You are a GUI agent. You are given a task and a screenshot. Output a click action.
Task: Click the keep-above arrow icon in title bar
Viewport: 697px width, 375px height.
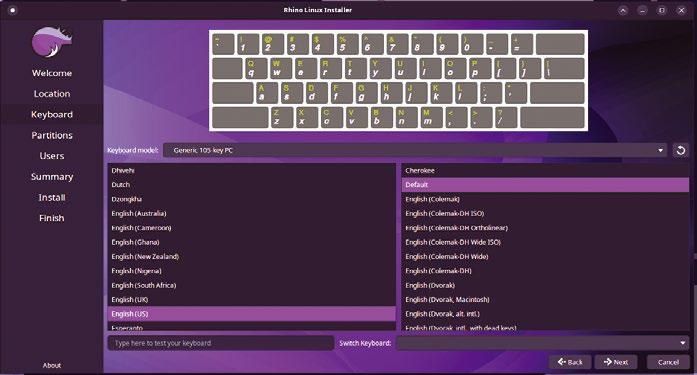tap(623, 10)
